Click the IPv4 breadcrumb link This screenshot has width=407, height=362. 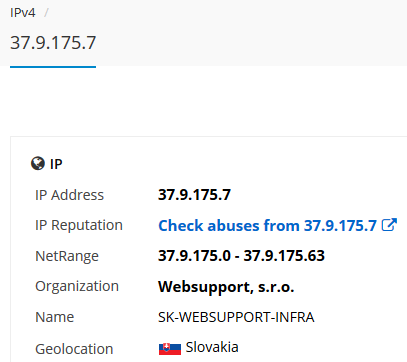(23, 13)
